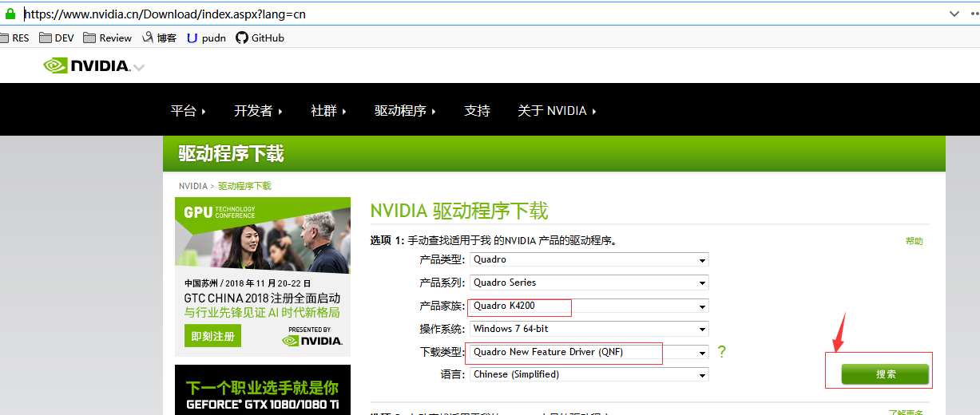This screenshot has width=980, height=415.
Task: Open the 博客 bookmark
Action: 159,38
